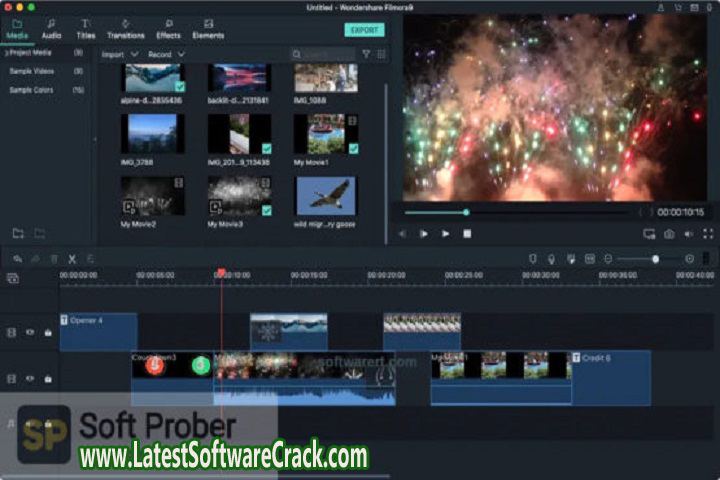Open the Import dropdown
The width and height of the screenshot is (720, 480).
click(x=118, y=54)
